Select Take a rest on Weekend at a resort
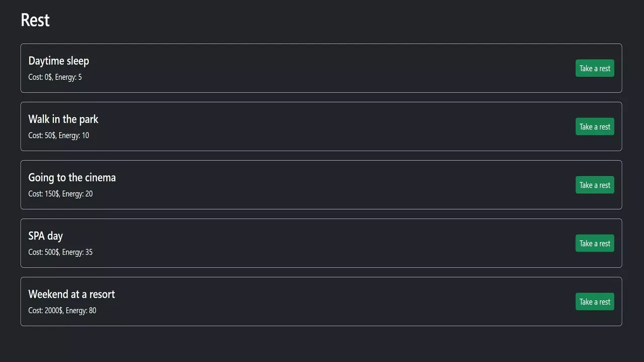 tap(595, 301)
